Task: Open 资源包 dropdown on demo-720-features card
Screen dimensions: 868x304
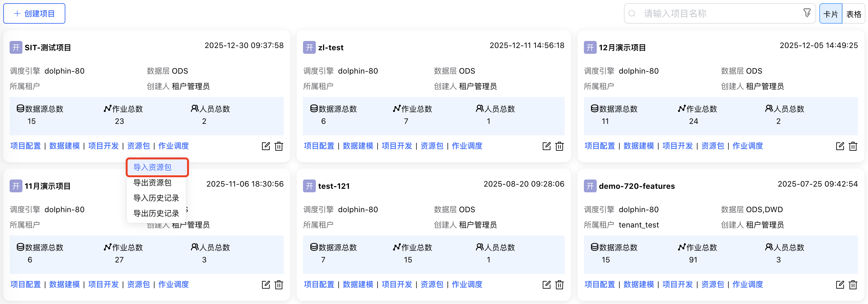Action: point(712,284)
